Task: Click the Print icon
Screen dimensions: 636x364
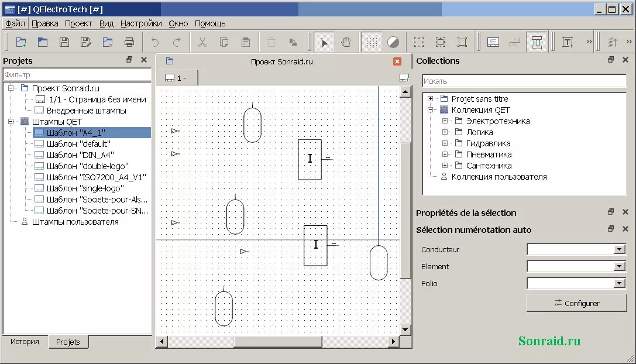Action: (129, 42)
